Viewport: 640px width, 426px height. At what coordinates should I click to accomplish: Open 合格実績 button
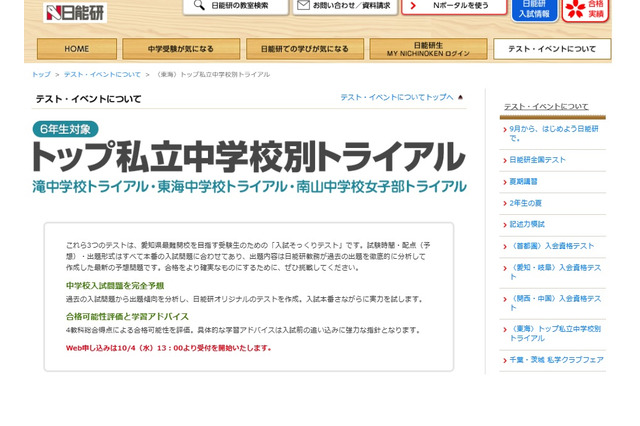(x=585, y=10)
